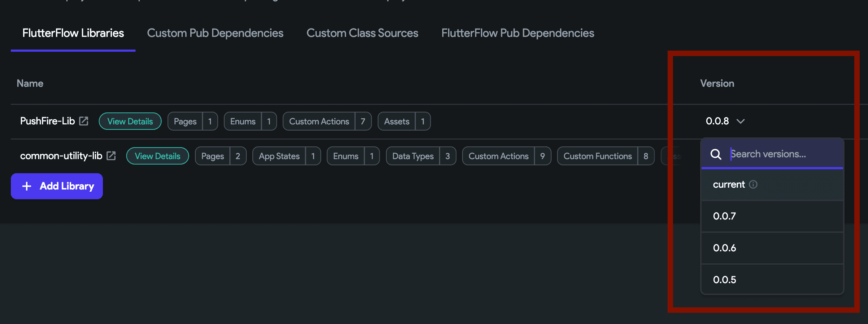Open the Custom Class Sources tab
The width and height of the screenshot is (868, 324).
pos(362,33)
